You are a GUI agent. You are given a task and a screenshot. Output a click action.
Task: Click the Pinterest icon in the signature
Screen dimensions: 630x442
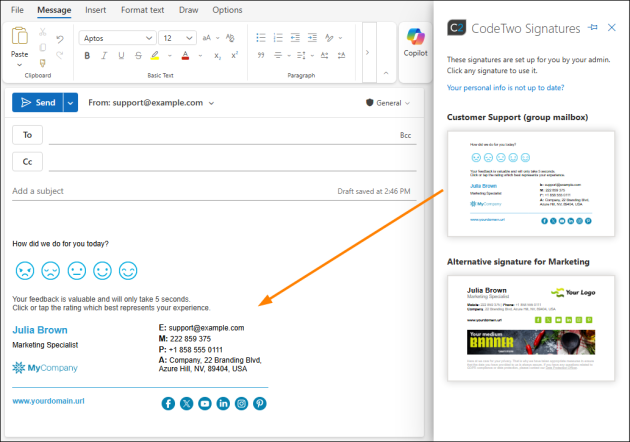point(260,403)
